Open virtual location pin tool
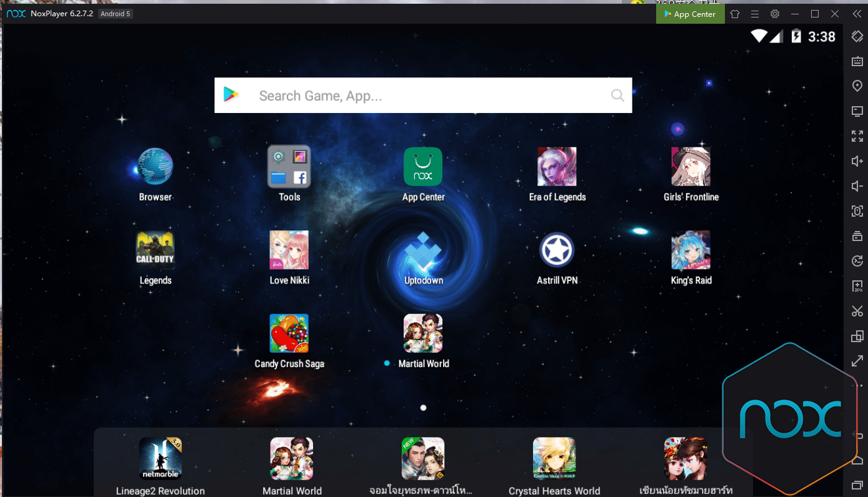This screenshot has height=497, width=868. (857, 86)
